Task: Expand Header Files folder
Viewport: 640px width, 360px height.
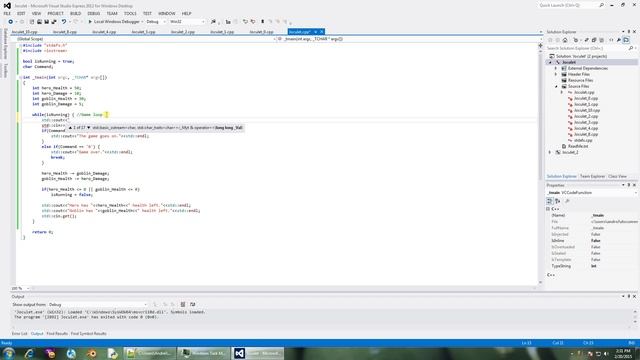Action: pyautogui.click(x=556, y=75)
